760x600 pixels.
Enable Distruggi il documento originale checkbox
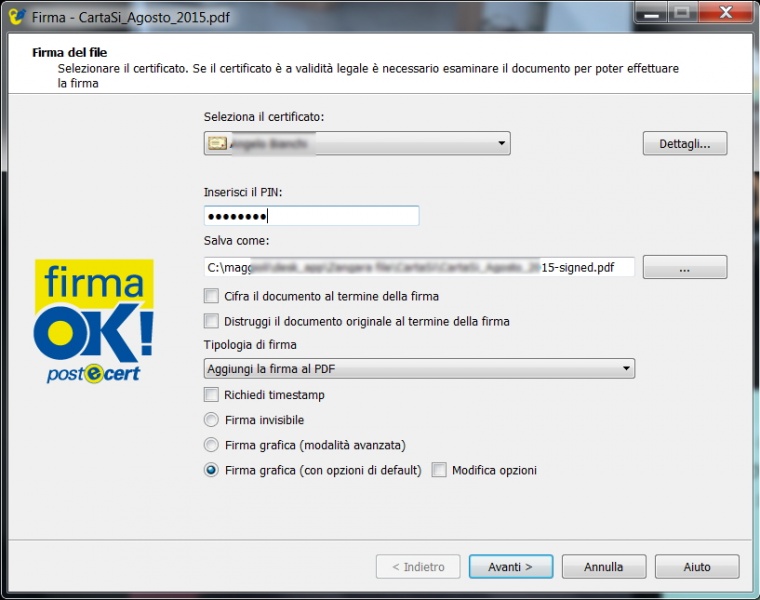coord(211,321)
